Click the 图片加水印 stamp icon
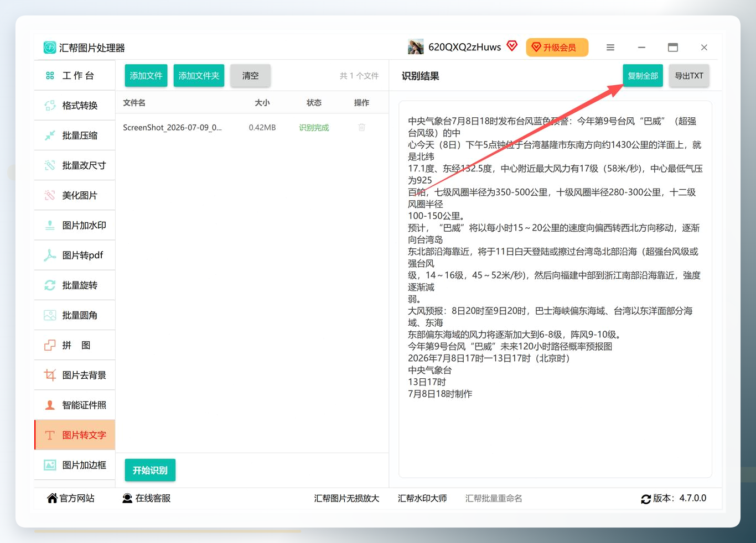Screen dimensions: 756x543 point(50,225)
